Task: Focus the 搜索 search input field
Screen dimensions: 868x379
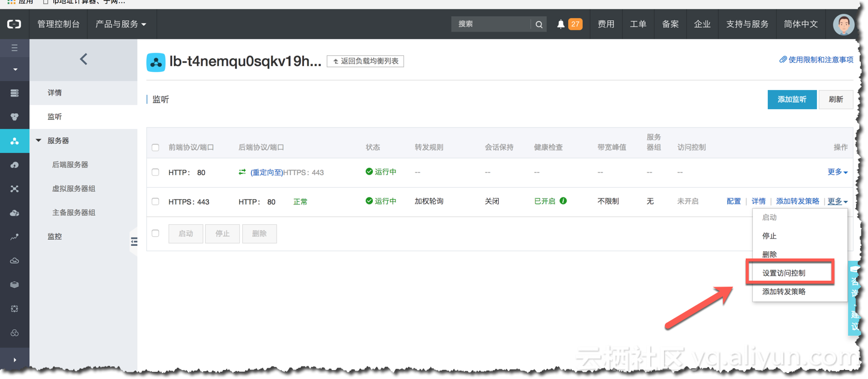Action: point(491,25)
